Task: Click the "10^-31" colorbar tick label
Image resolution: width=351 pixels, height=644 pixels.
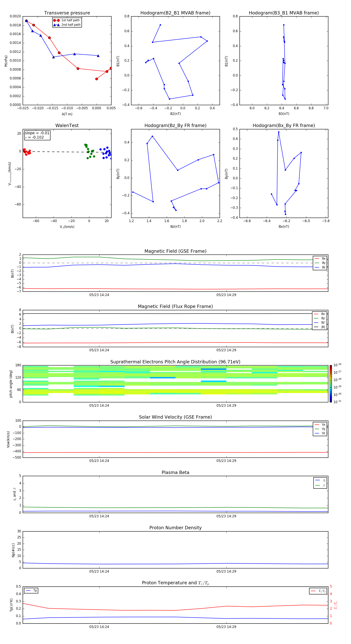Action: [337, 402]
